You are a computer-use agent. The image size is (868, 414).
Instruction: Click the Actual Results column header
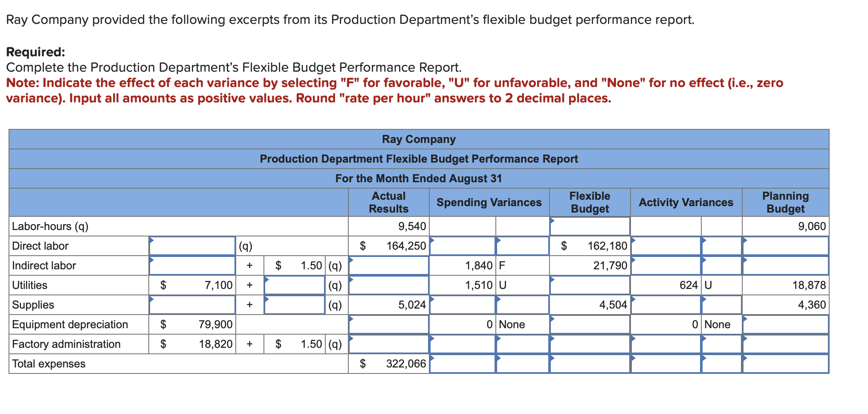388,202
